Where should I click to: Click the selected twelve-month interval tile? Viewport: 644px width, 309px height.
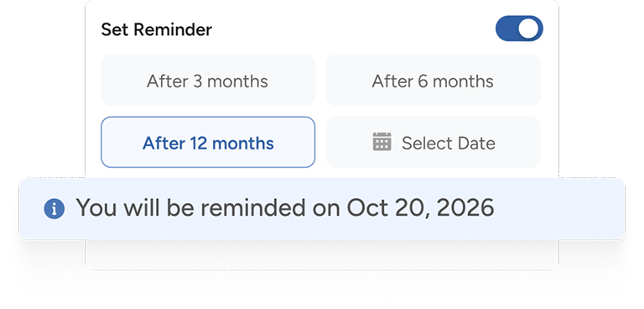pos(208,143)
